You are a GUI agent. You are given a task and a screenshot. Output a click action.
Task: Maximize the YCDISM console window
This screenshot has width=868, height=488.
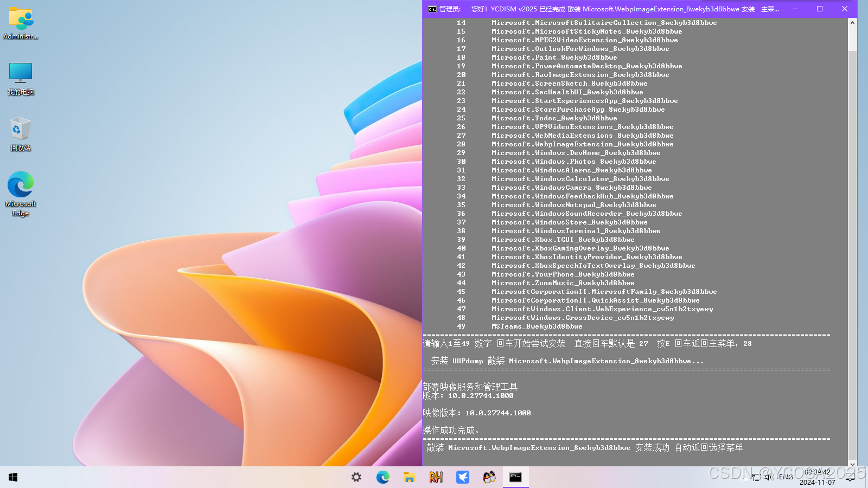coord(820,9)
